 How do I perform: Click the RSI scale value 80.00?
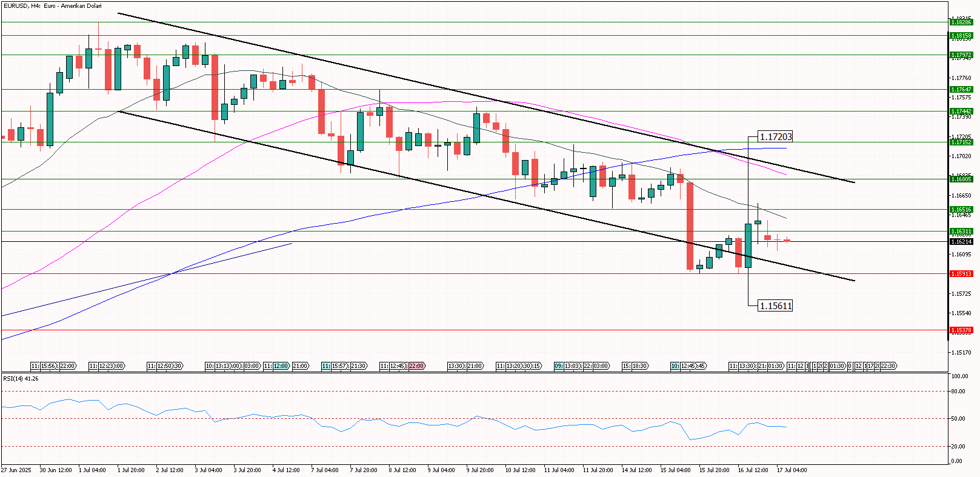[x=958, y=392]
